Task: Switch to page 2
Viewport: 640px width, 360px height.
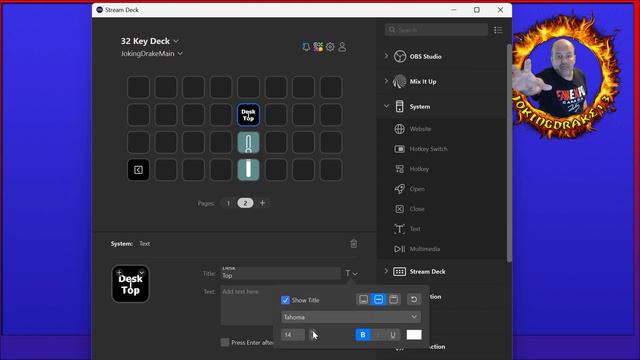Action: [x=245, y=203]
